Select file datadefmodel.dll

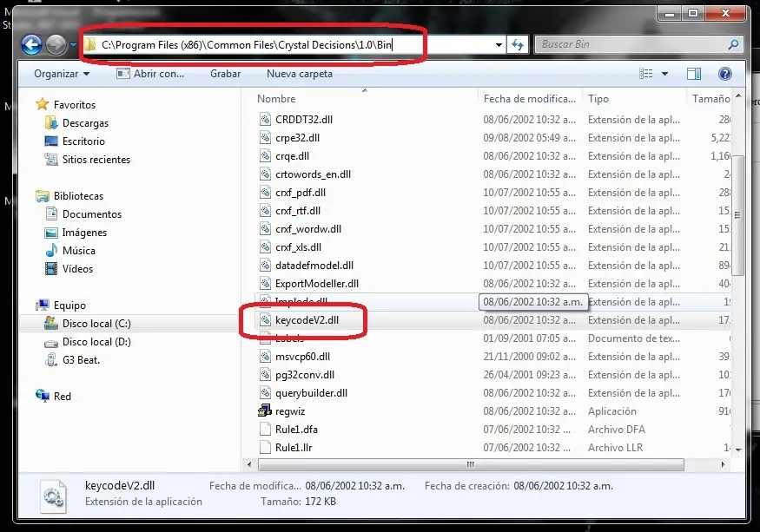pyautogui.click(x=314, y=266)
